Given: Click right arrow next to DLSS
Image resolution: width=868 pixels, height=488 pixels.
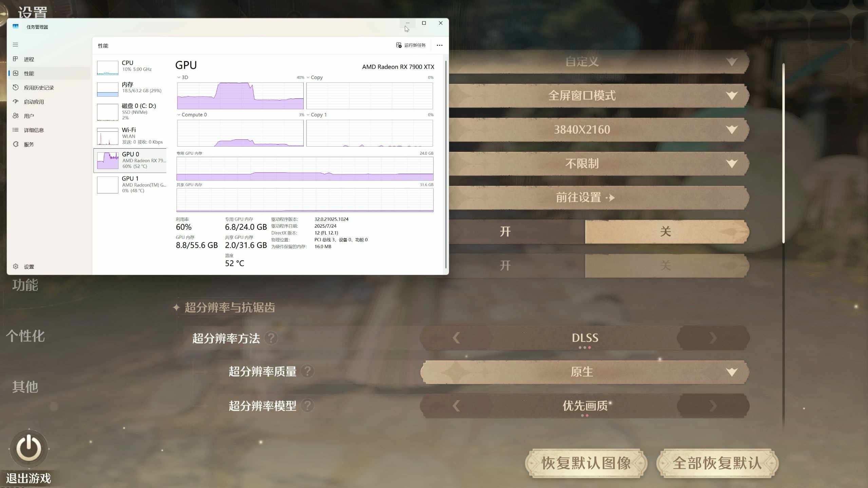Looking at the screenshot, I should click(713, 338).
